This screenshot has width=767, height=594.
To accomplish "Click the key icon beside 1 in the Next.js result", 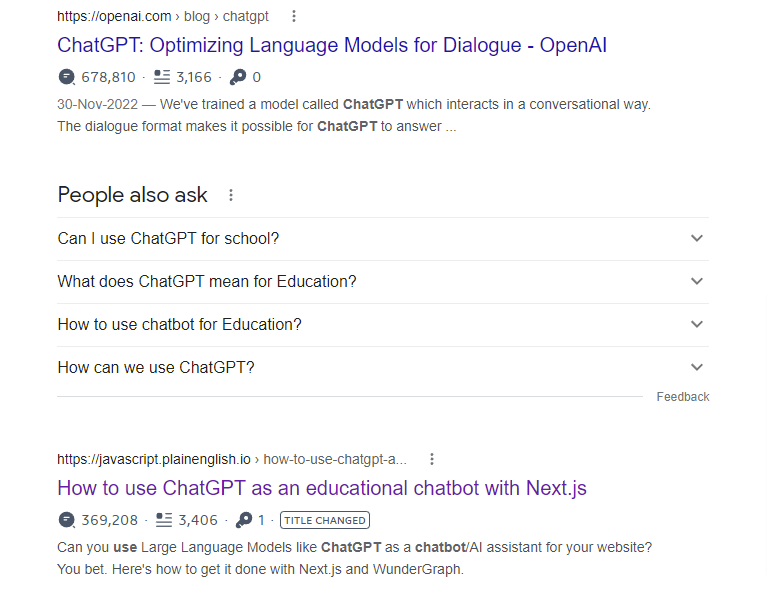I will coord(244,520).
